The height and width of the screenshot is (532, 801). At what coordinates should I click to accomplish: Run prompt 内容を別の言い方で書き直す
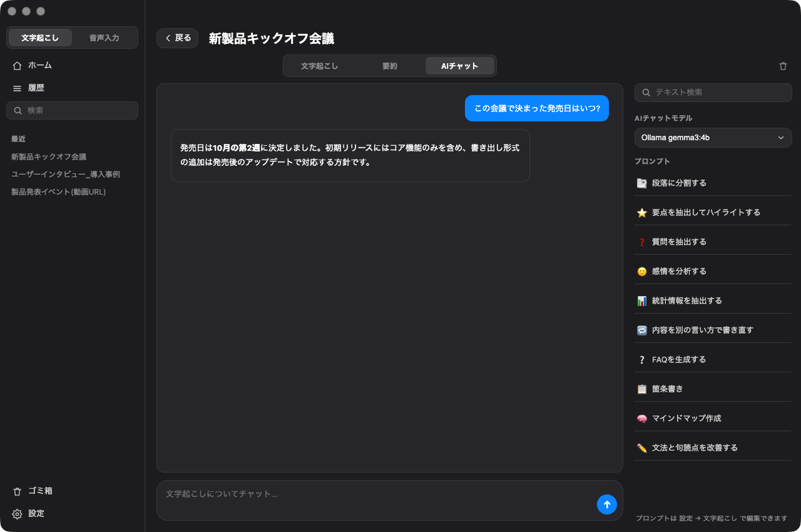[713, 330]
